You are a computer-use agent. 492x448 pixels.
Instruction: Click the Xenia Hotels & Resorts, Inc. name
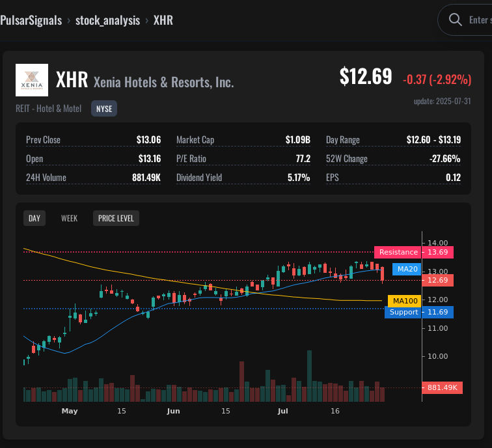click(x=163, y=82)
